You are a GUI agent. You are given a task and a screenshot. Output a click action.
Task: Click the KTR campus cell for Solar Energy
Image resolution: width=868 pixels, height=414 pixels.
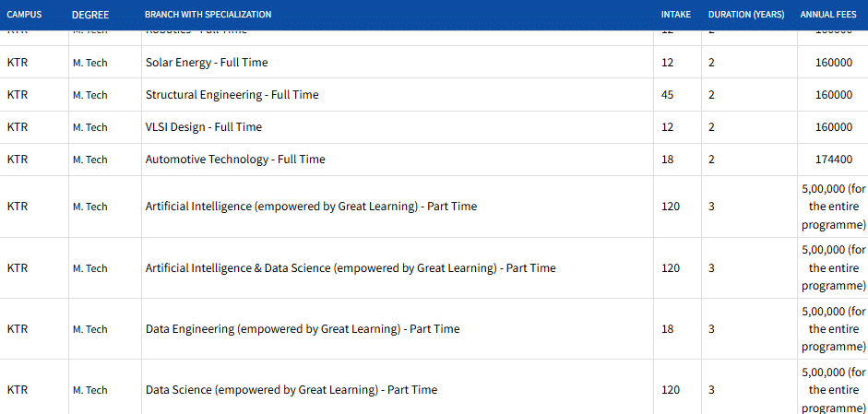[18, 63]
